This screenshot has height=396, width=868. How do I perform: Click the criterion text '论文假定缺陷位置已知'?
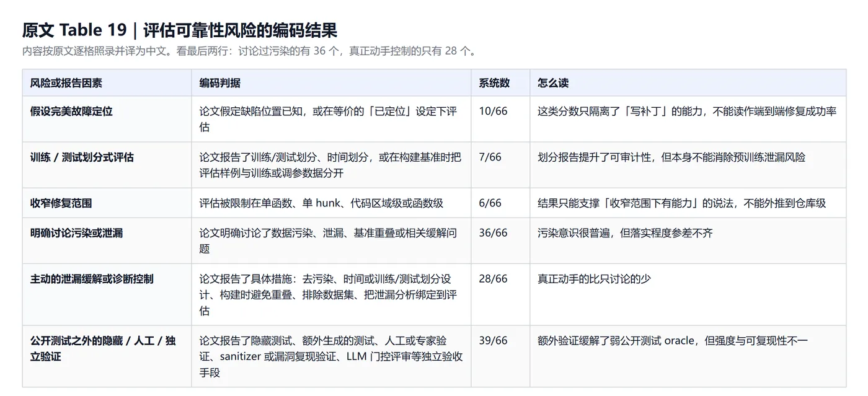coord(328,119)
